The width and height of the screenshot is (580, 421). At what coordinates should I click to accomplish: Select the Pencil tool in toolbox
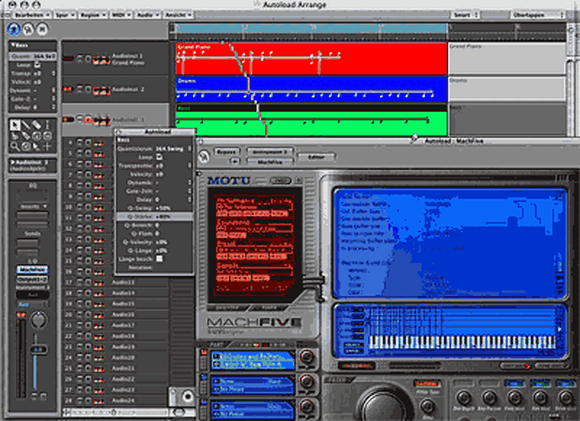(x=26, y=125)
